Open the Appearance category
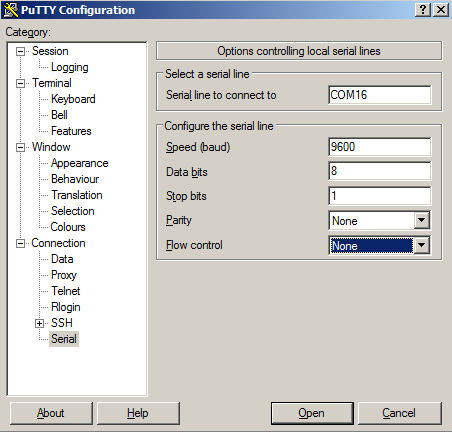This screenshot has height=432, width=452. [x=80, y=163]
